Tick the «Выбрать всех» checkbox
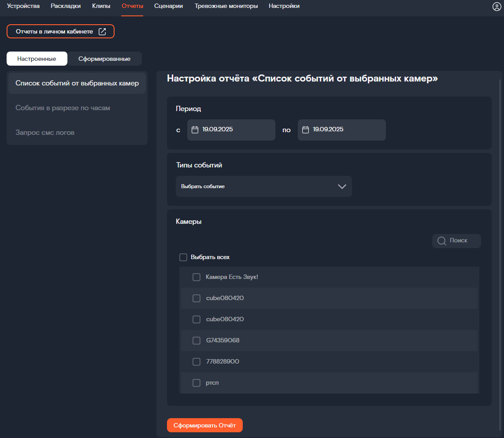The height and width of the screenshot is (438, 504). pos(183,257)
